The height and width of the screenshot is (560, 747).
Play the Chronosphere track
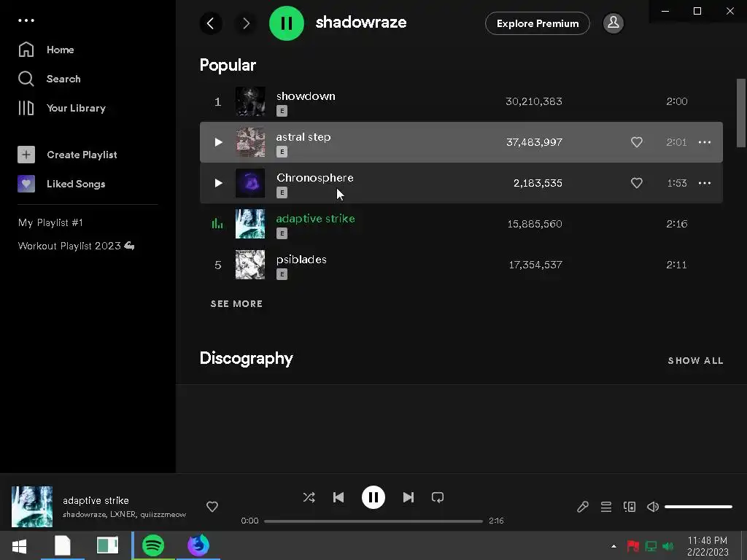[218, 183]
